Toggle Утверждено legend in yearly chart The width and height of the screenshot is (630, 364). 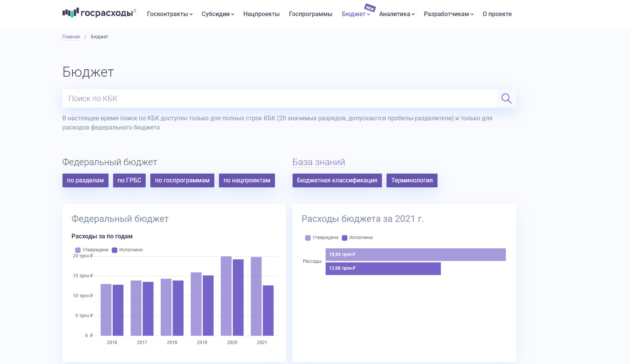point(92,250)
